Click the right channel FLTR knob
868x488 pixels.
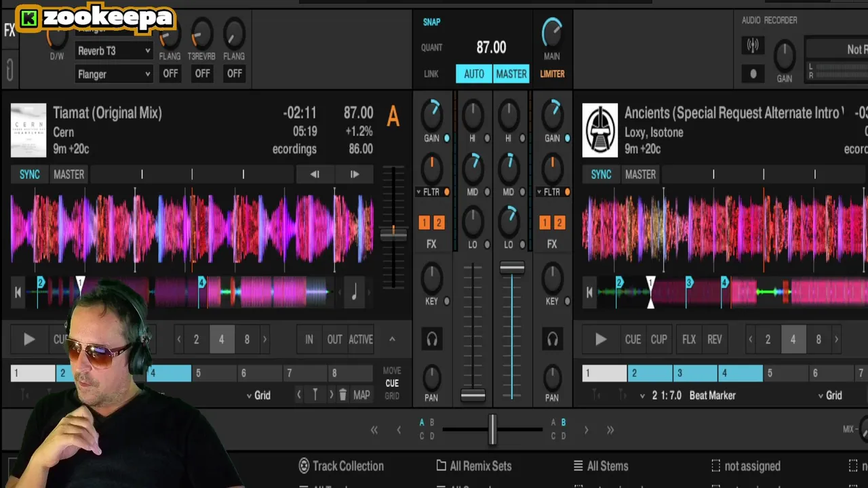[x=552, y=168]
